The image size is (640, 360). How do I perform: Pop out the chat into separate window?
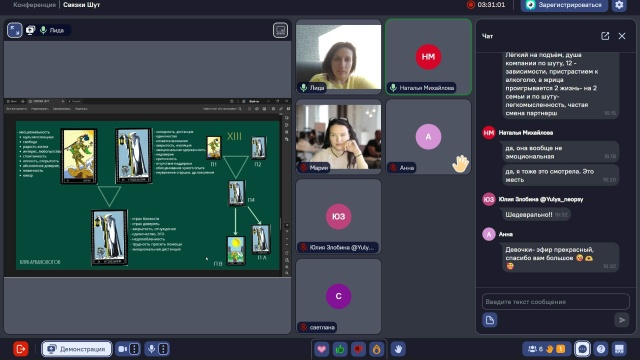click(605, 36)
